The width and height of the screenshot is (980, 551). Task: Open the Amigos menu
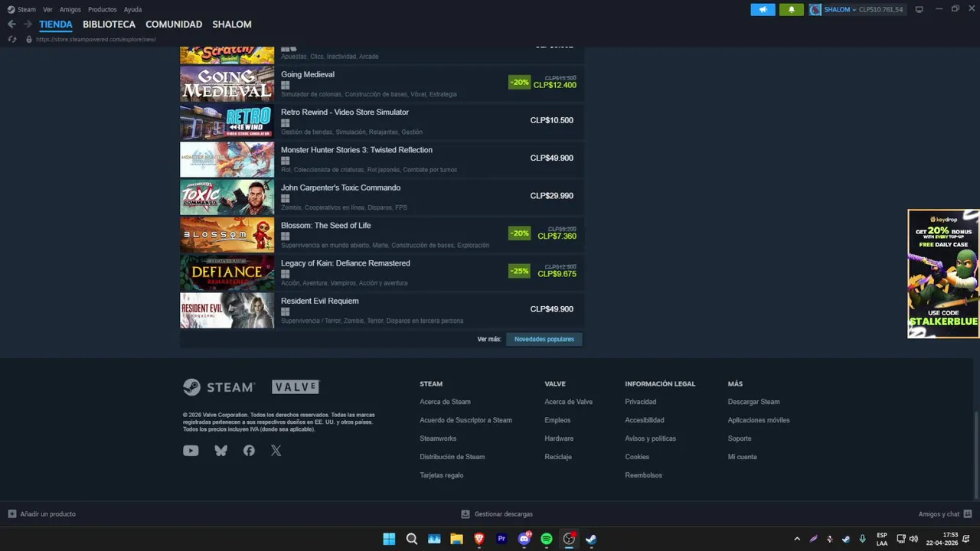(70, 9)
